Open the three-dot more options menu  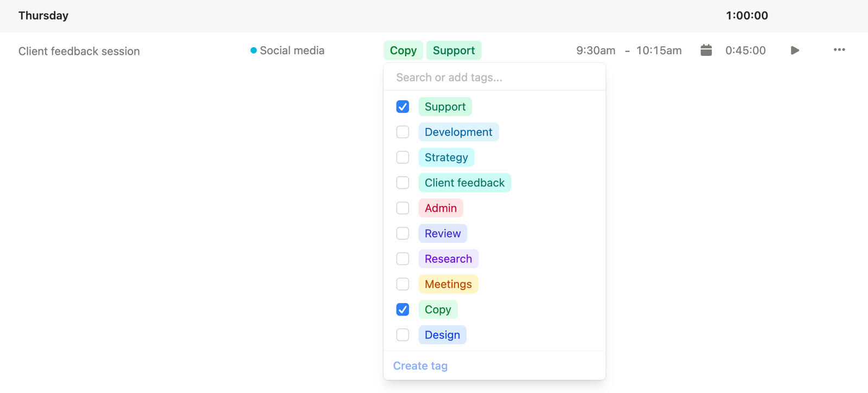(x=839, y=50)
